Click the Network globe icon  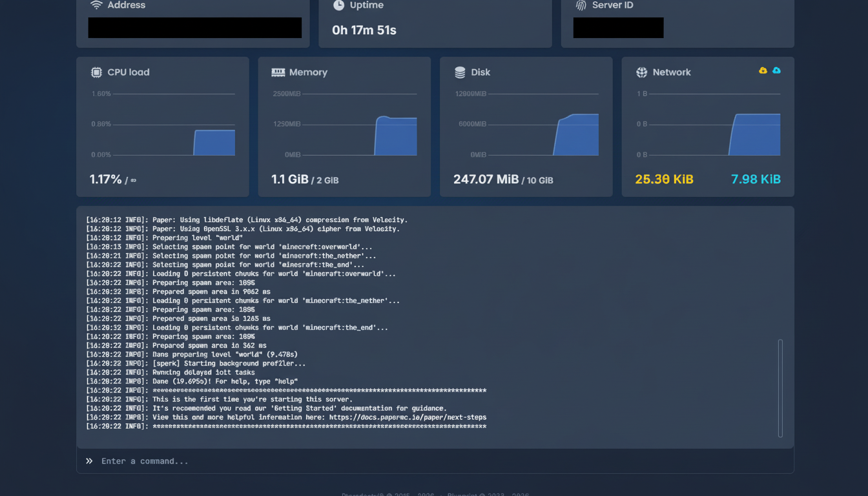coord(641,72)
